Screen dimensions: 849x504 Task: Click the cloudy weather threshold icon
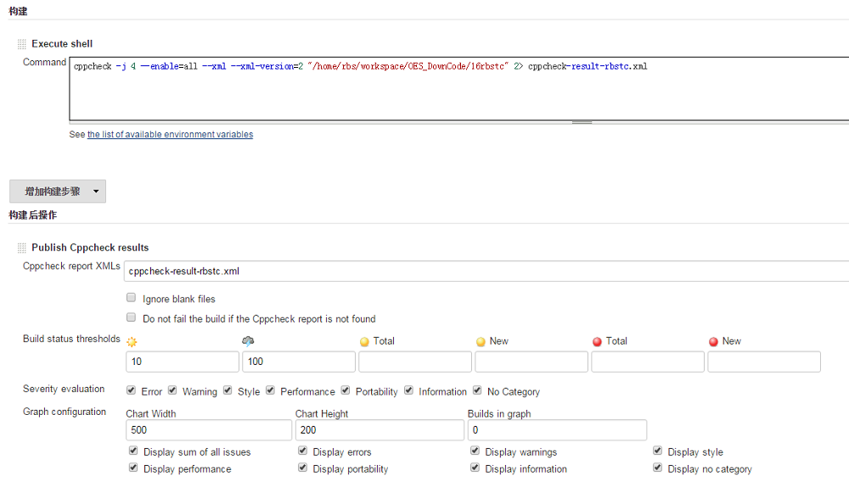click(249, 340)
